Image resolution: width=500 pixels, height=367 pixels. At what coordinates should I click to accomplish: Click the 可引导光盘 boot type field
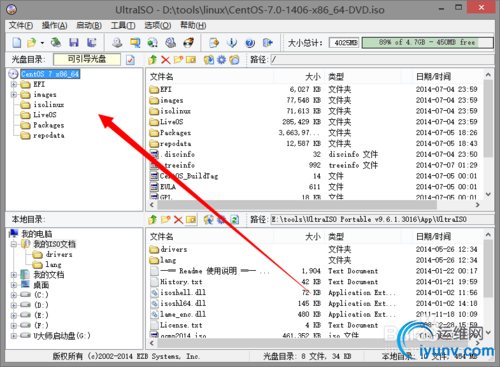(x=87, y=59)
